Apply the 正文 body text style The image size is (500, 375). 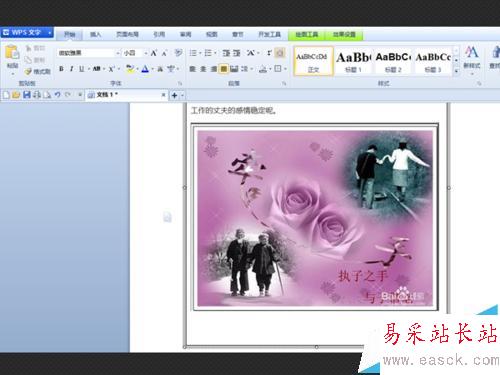point(313,61)
